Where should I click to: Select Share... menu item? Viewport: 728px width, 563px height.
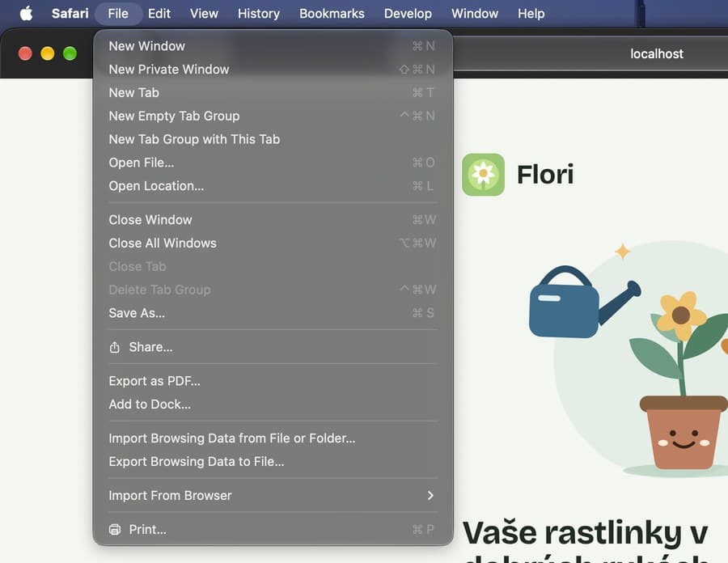tap(273, 347)
